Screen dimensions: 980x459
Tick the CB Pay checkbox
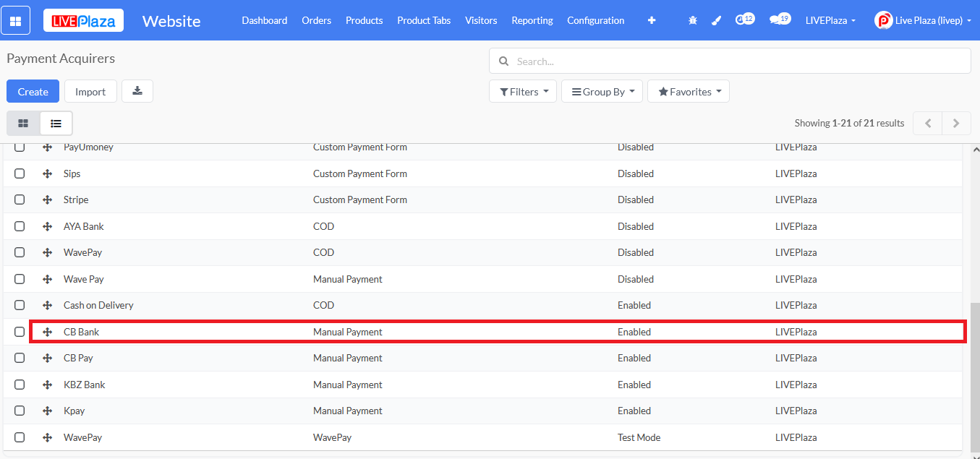pyautogui.click(x=20, y=358)
